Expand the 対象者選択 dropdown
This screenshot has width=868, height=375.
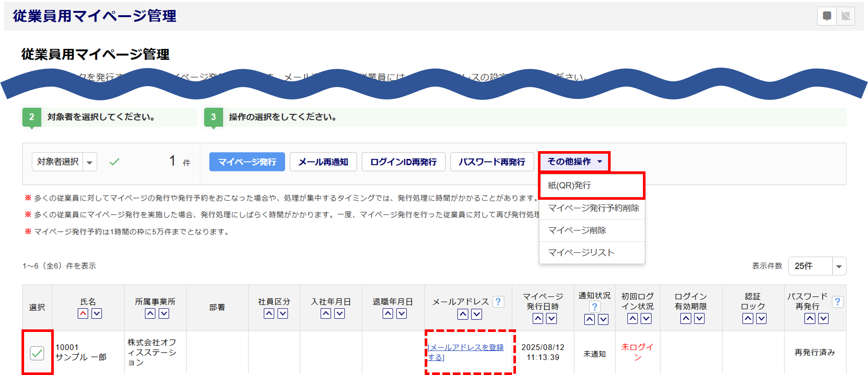[x=90, y=162]
